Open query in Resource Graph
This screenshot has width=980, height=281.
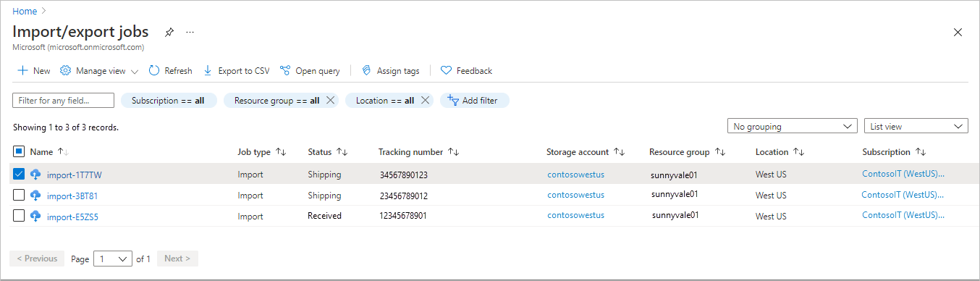pyautogui.click(x=310, y=71)
